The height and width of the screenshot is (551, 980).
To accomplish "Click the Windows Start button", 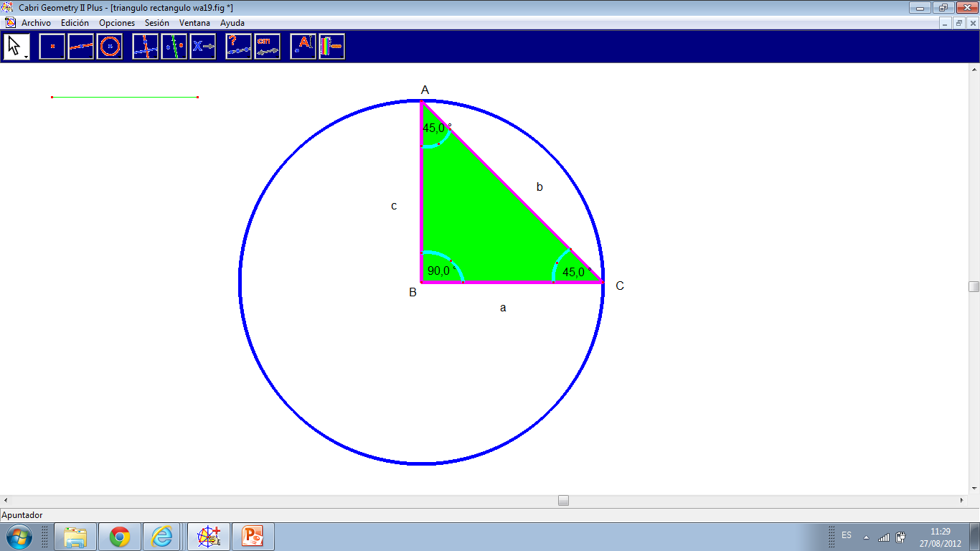I will 18,537.
